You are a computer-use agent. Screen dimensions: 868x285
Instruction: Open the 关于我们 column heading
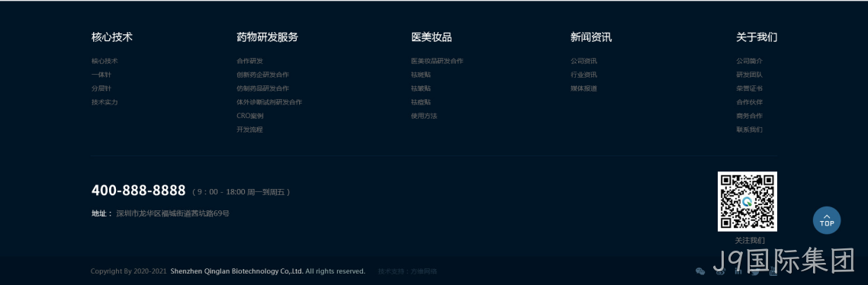tap(757, 37)
